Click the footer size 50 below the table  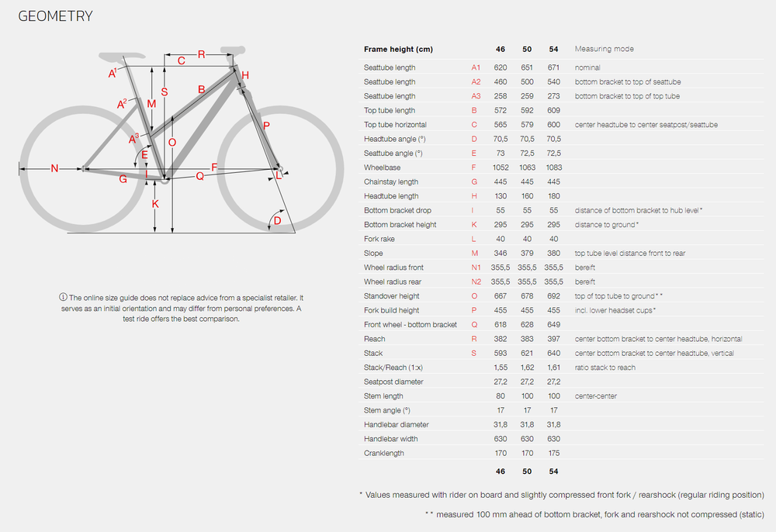point(527,471)
